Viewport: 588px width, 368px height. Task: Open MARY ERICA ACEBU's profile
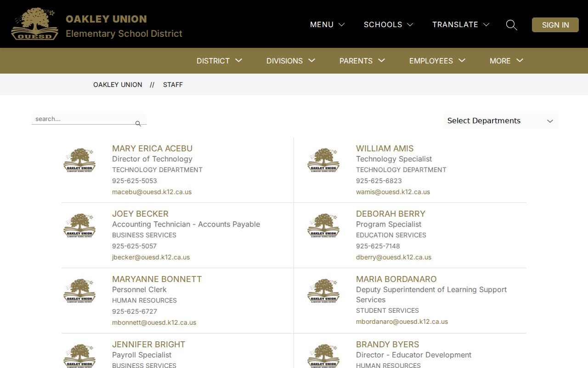click(x=152, y=149)
